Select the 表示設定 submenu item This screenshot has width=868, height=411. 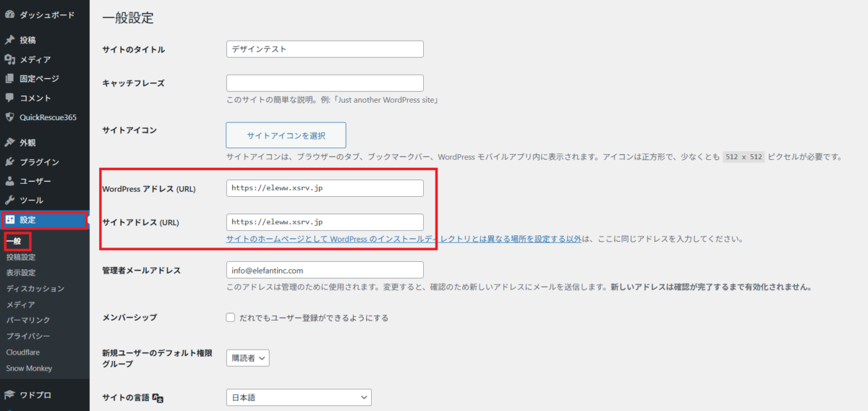pos(21,273)
